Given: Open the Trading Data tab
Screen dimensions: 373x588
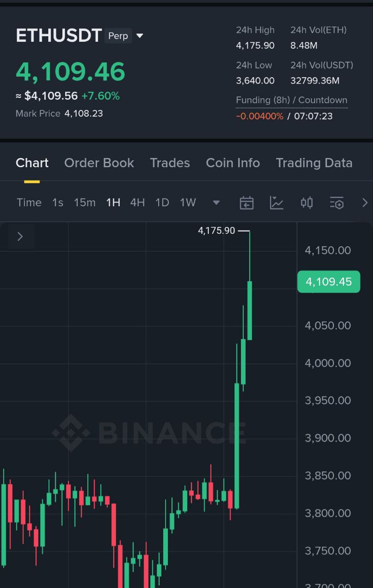Looking at the screenshot, I should coord(314,163).
